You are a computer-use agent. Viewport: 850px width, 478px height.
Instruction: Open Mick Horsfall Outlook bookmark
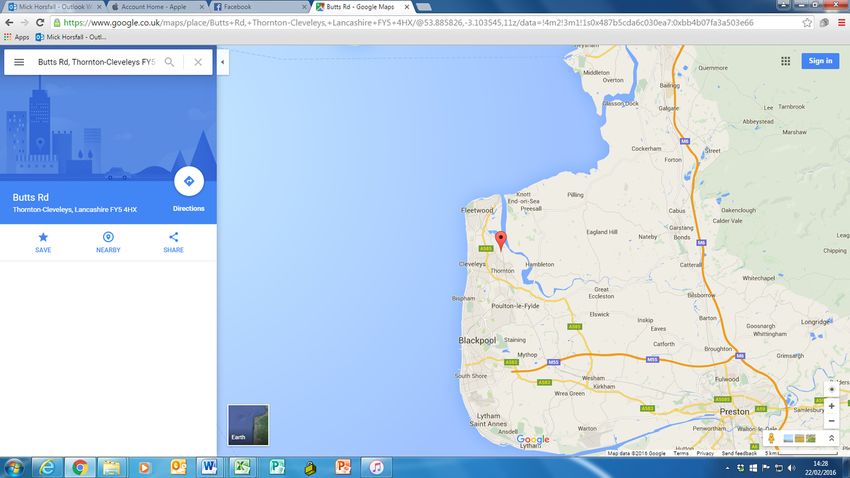point(70,37)
